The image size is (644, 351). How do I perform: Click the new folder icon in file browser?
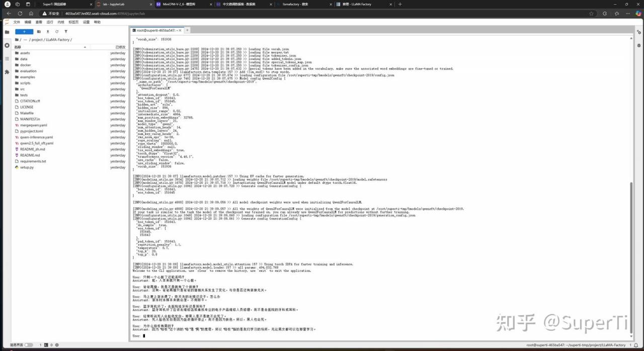tap(39, 31)
